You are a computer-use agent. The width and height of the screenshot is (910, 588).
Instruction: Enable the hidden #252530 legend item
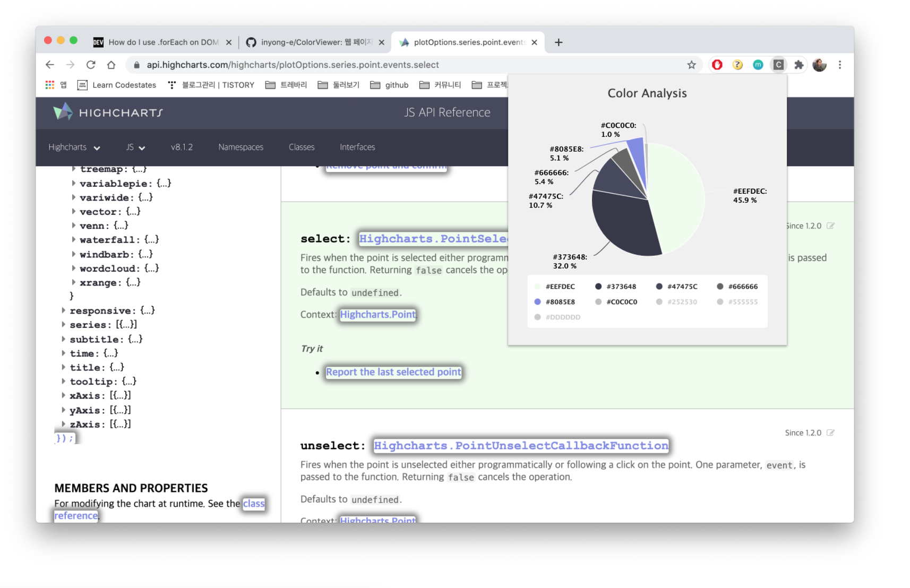pos(677,302)
